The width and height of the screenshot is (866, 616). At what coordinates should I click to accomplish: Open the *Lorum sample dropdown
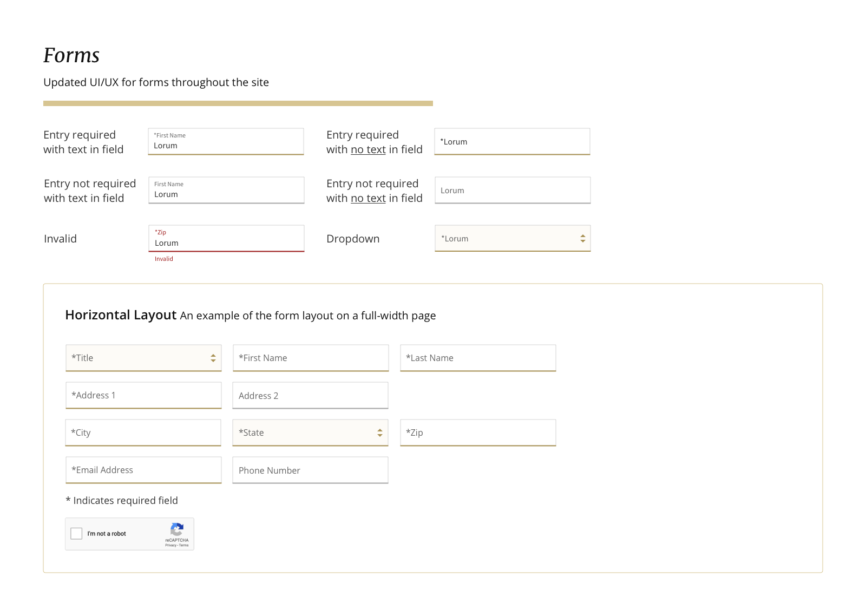point(513,238)
